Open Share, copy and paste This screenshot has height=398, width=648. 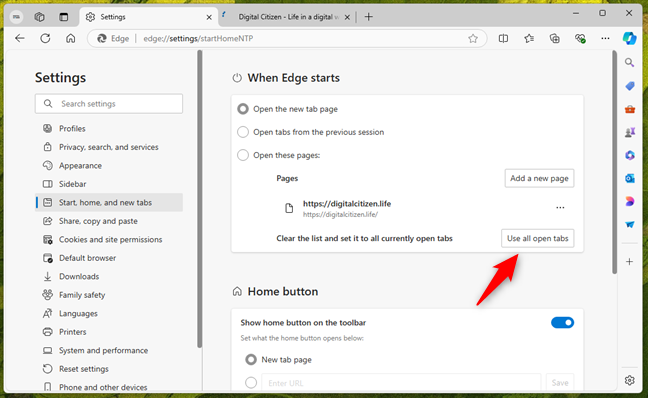click(x=109, y=221)
